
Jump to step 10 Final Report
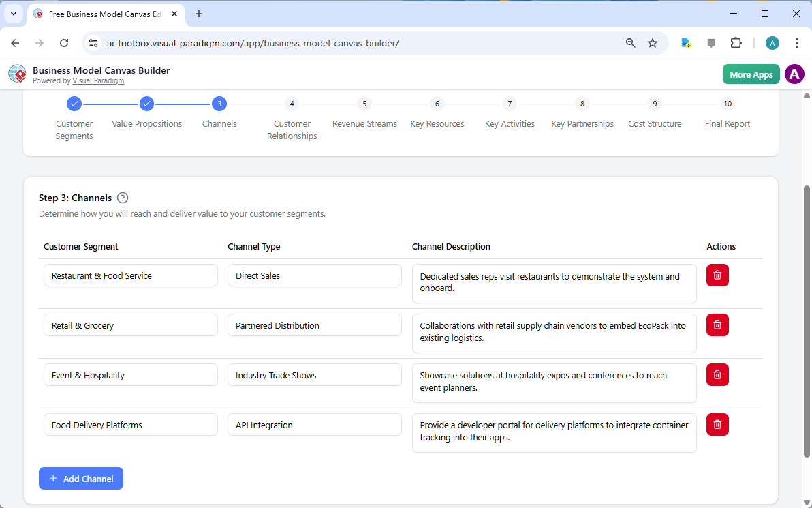pyautogui.click(x=728, y=104)
